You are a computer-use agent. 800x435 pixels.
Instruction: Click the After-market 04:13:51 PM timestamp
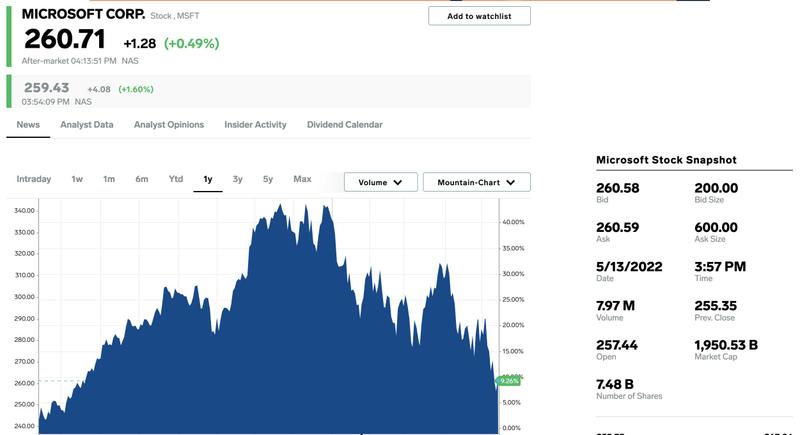coord(69,61)
